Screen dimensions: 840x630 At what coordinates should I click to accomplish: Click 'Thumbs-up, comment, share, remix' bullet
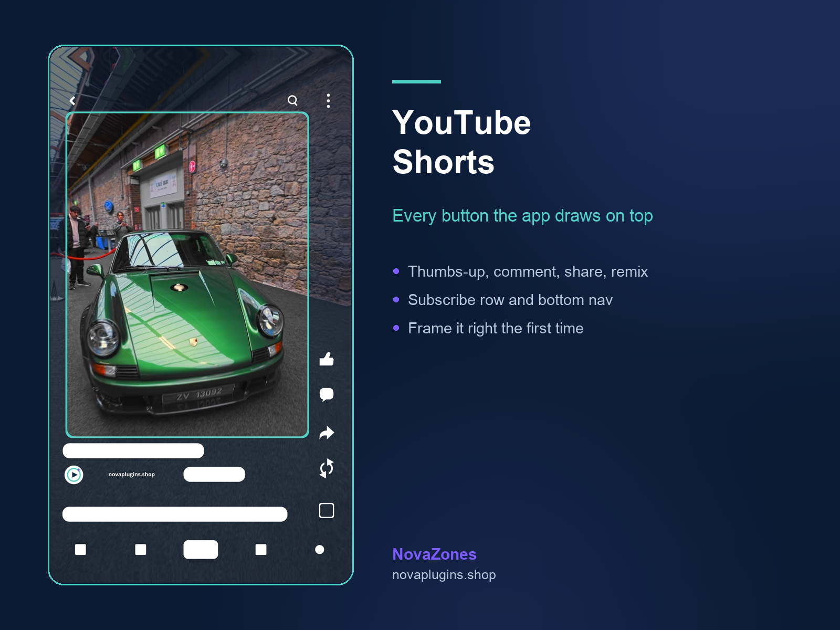coord(528,271)
